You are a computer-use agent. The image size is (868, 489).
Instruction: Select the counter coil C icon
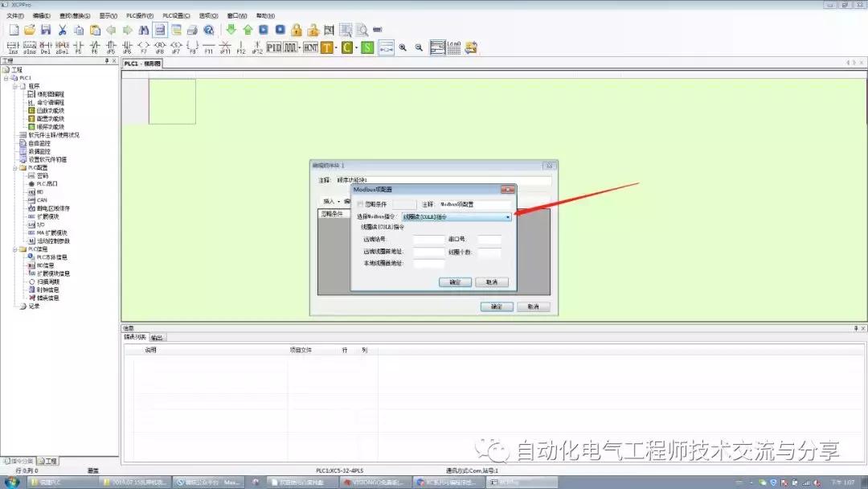tap(346, 47)
